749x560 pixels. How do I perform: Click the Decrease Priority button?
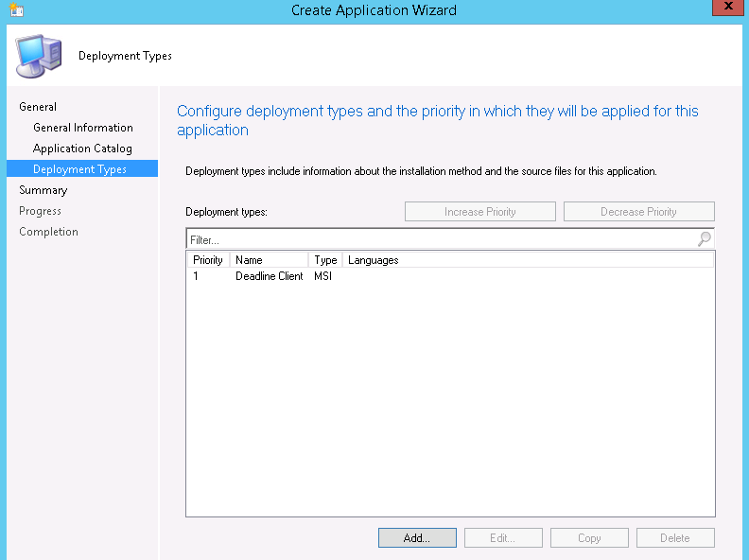click(638, 212)
